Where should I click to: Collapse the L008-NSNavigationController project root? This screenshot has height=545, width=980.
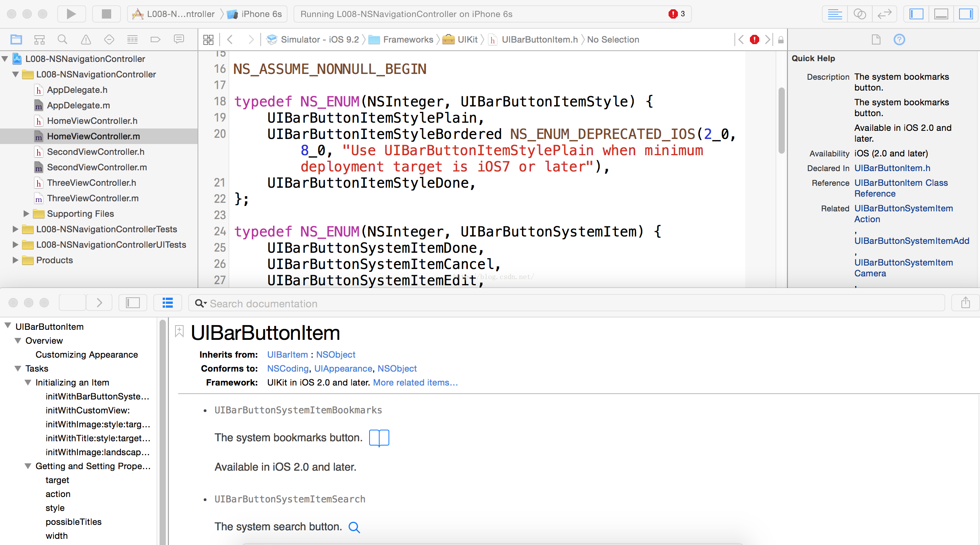click(x=5, y=59)
